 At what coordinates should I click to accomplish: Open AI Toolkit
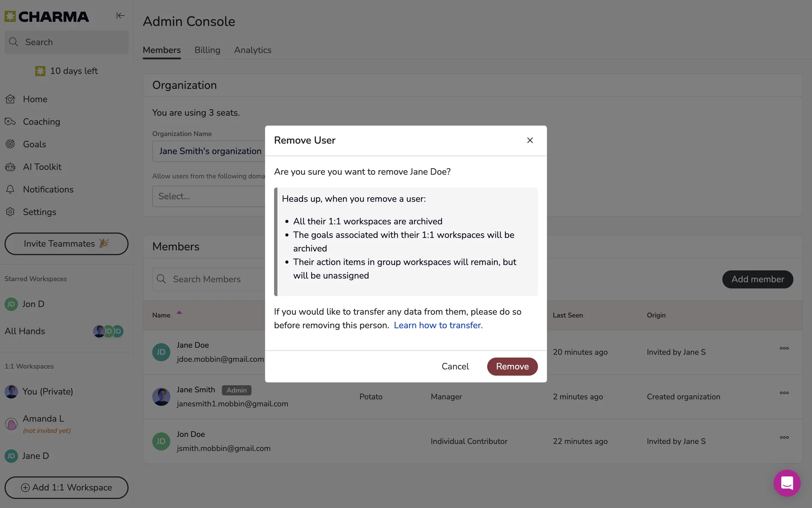[42, 167]
